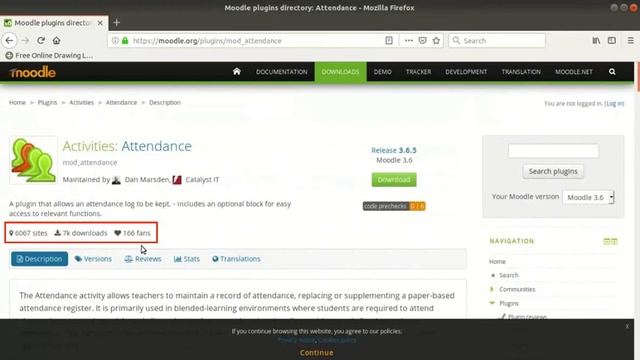Close the Moodle plugins directory tab
This screenshot has height=360, width=640.
pos(100,23)
